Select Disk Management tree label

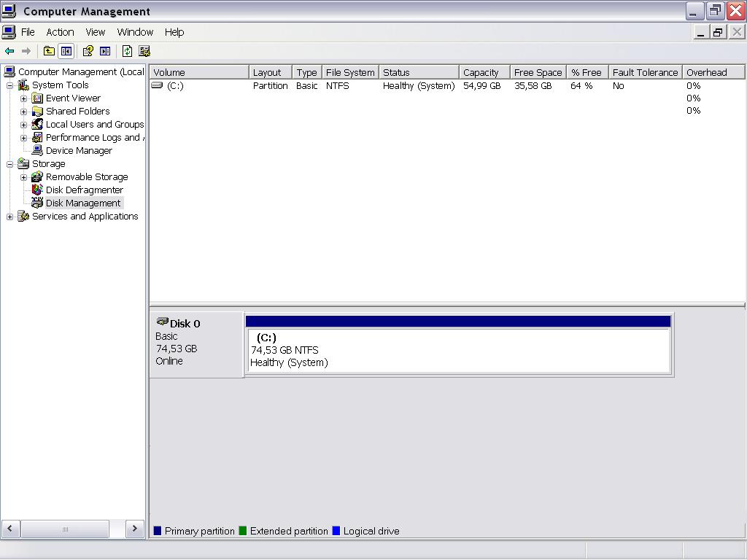[x=83, y=203]
